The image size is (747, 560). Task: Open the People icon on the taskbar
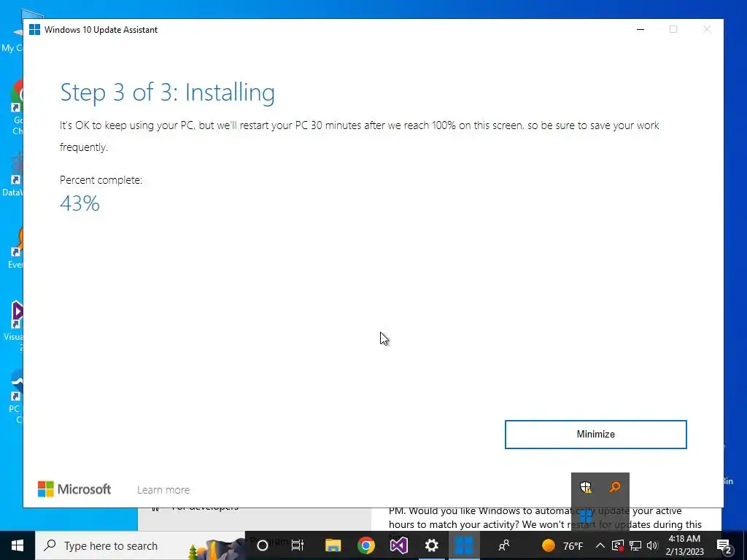click(503, 545)
